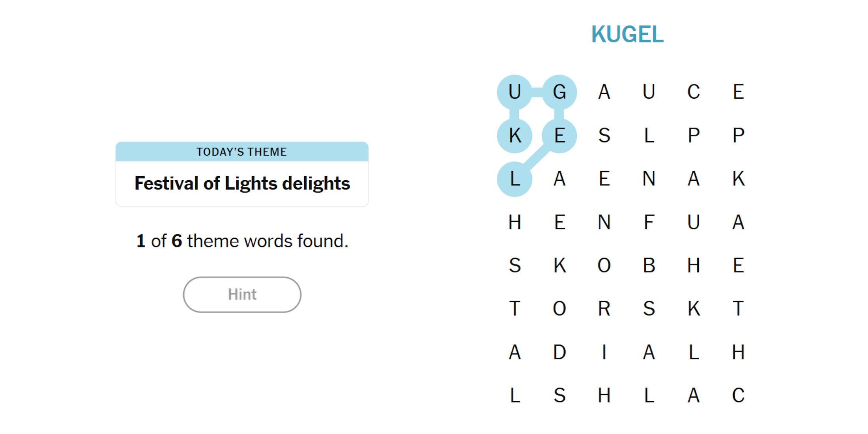Click the Hint button
Screen dimensions: 868x434
(242, 294)
